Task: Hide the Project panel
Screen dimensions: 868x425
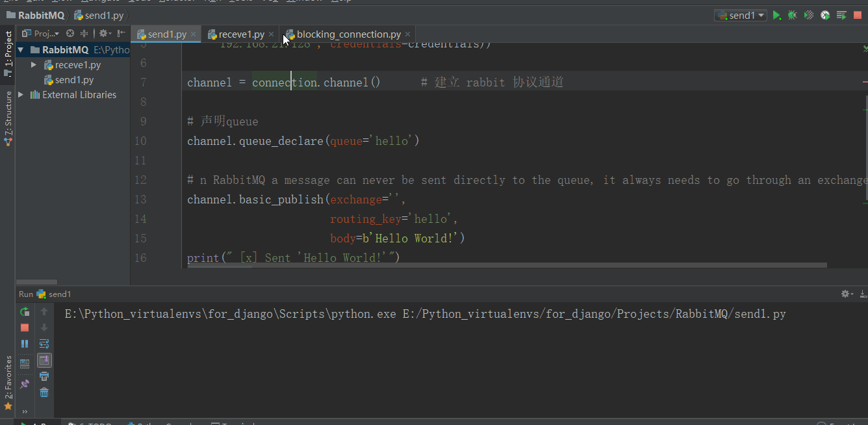Action: coord(121,33)
